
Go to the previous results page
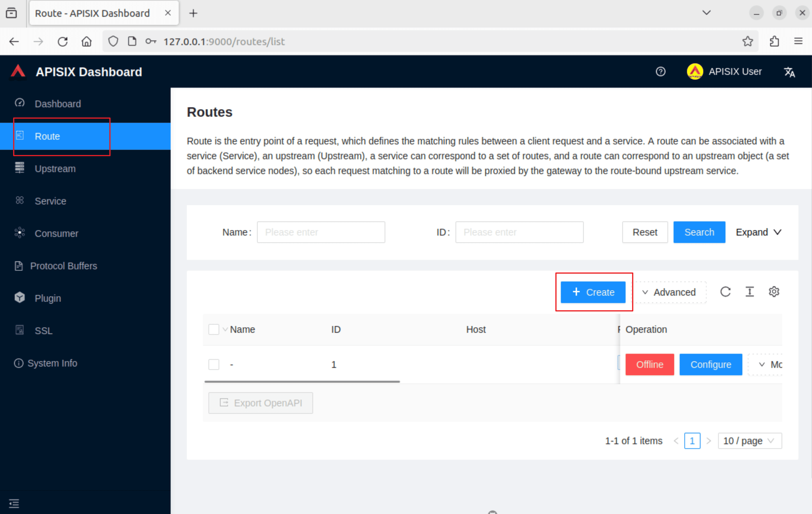tap(676, 440)
